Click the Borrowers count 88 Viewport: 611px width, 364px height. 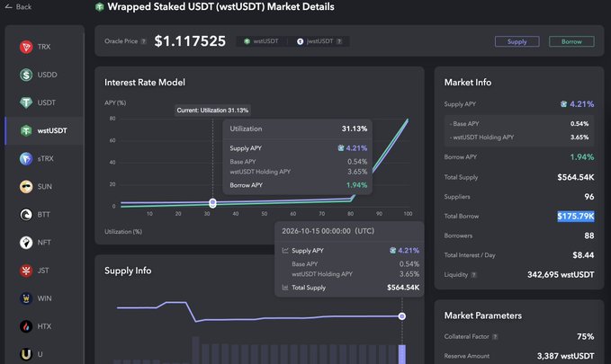point(589,235)
